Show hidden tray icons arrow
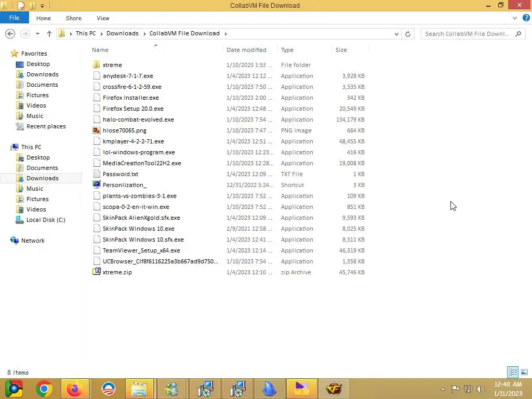This screenshot has width=532, height=399. tap(443, 389)
